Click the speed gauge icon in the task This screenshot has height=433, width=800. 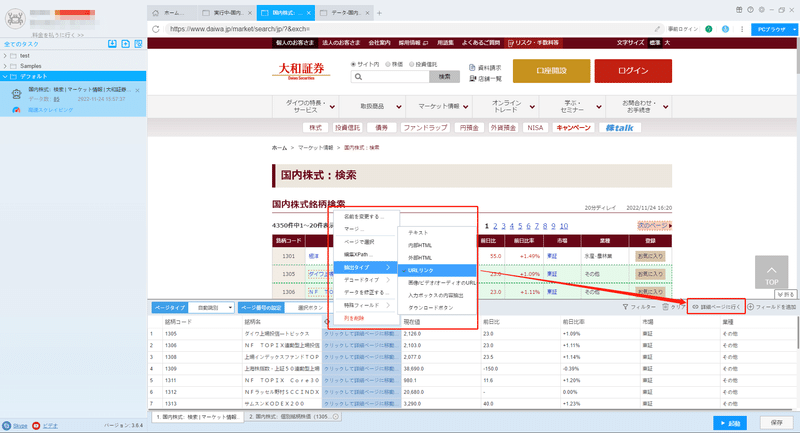[x=16, y=110]
